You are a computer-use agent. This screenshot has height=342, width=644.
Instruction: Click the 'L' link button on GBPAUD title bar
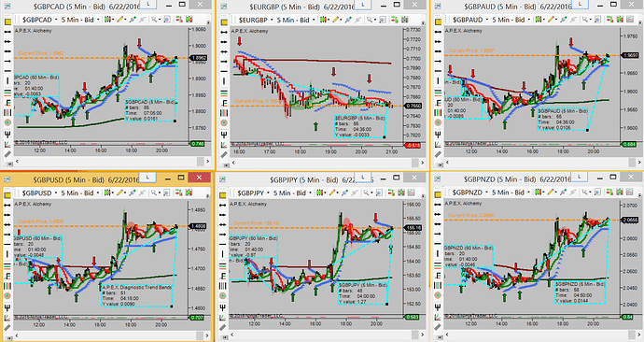[x=580, y=5]
